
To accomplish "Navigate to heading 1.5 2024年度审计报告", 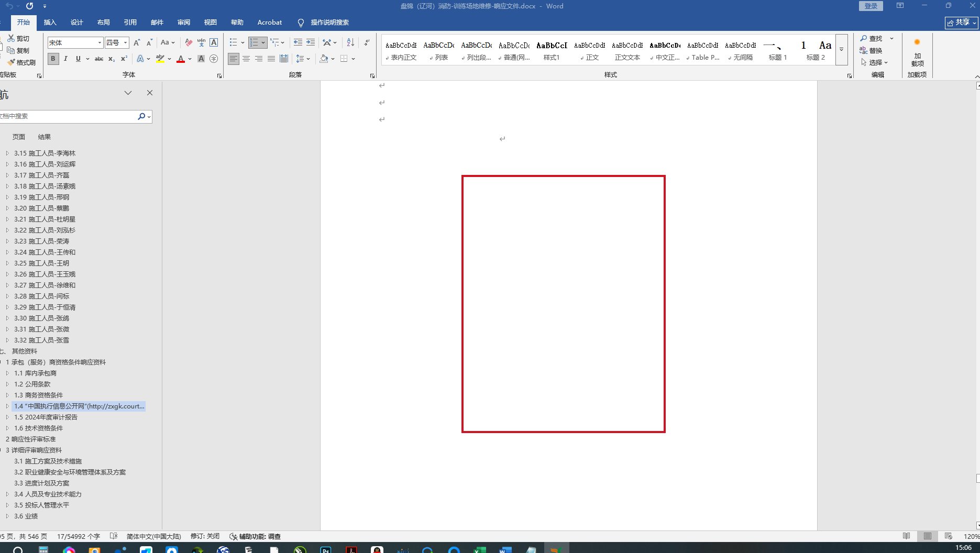I will pos(46,417).
